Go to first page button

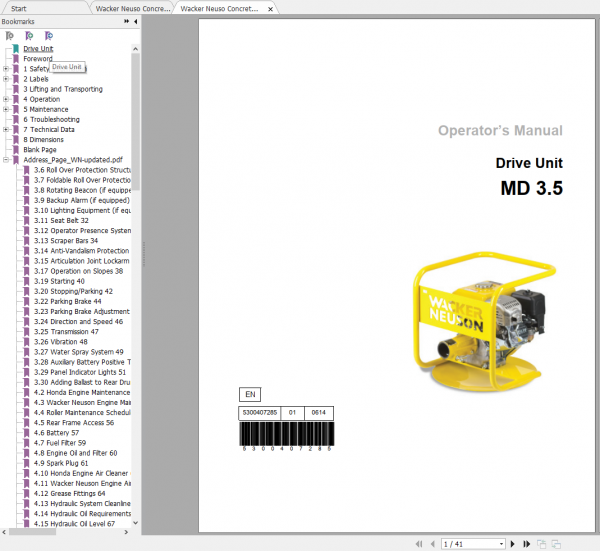(419, 544)
